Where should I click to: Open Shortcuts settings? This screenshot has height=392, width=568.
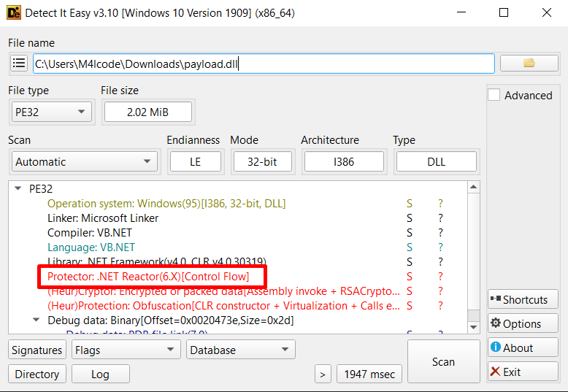click(523, 299)
